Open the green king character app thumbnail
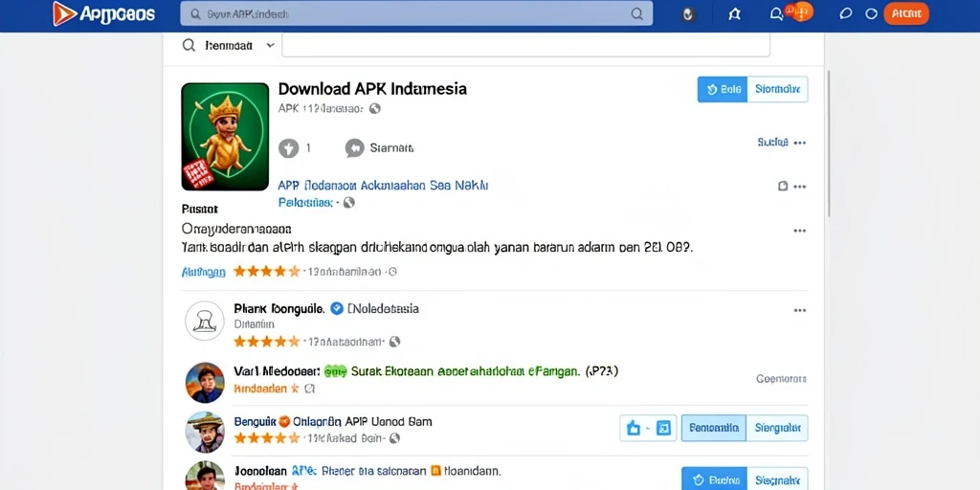 (x=225, y=136)
